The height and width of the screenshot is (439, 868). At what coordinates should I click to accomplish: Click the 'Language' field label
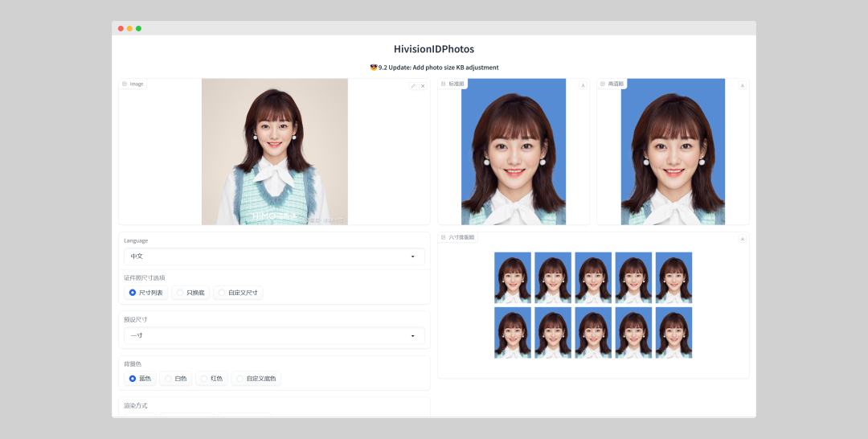(x=136, y=241)
